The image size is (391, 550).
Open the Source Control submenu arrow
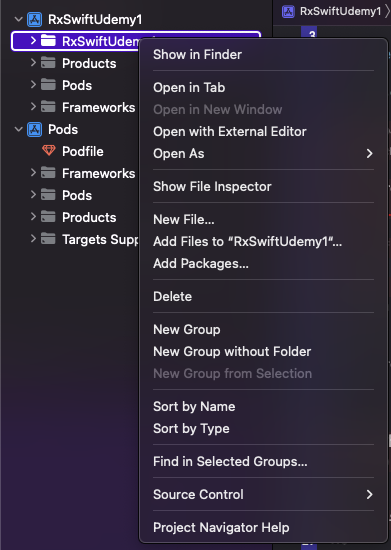[x=369, y=495]
